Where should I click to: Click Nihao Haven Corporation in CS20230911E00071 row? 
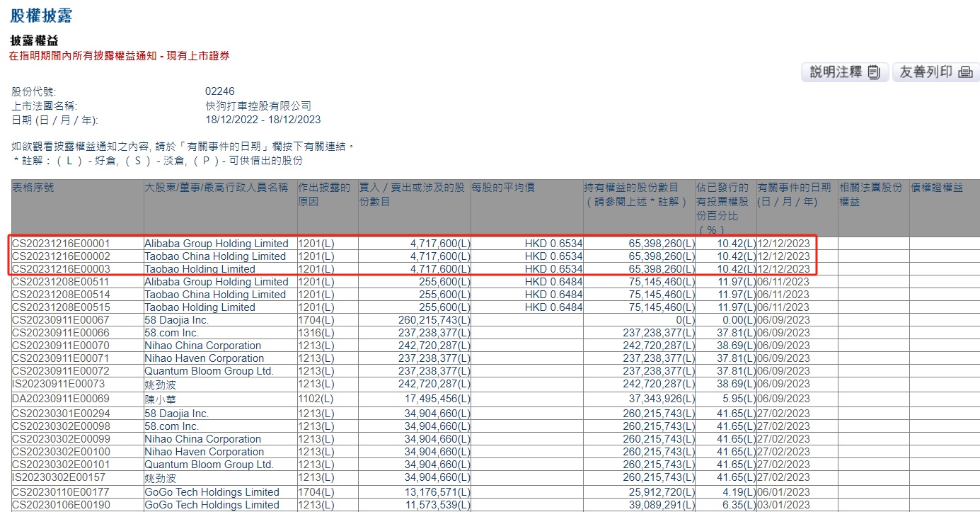[x=204, y=358]
